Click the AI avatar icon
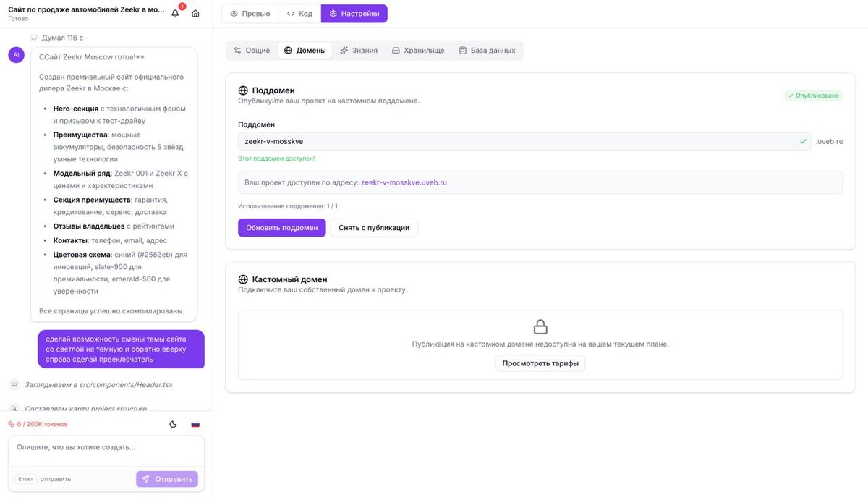Image resolution: width=868 pixels, height=500 pixels. (x=16, y=55)
